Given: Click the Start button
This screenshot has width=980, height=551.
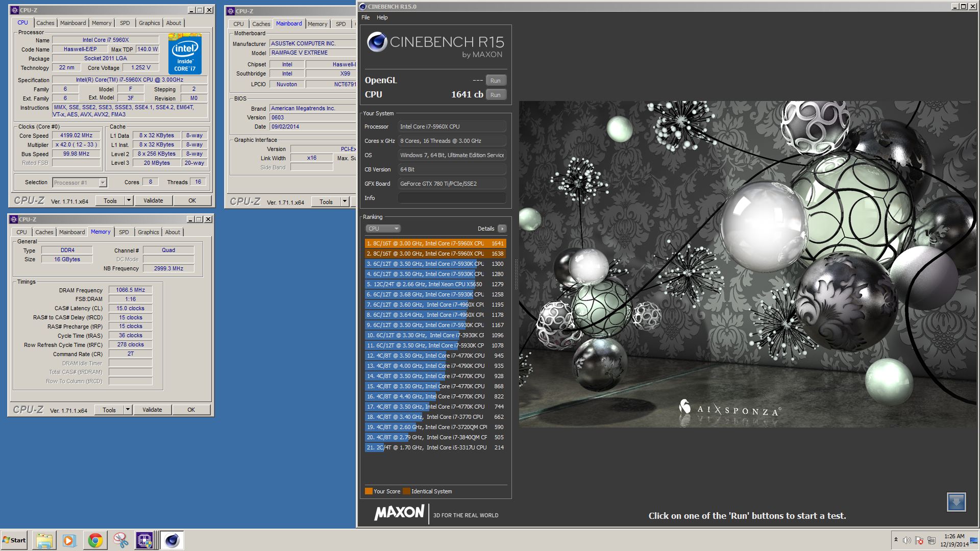Looking at the screenshot, I should (14, 540).
